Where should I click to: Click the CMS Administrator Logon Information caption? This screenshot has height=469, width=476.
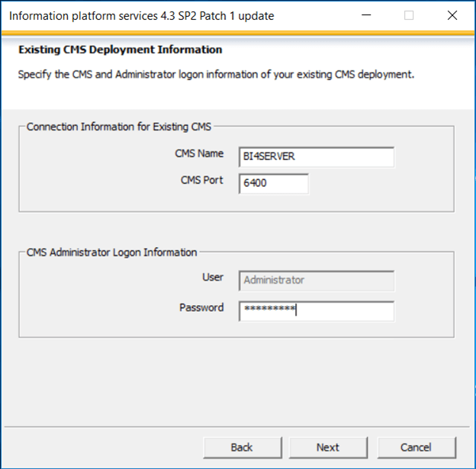[x=111, y=252]
